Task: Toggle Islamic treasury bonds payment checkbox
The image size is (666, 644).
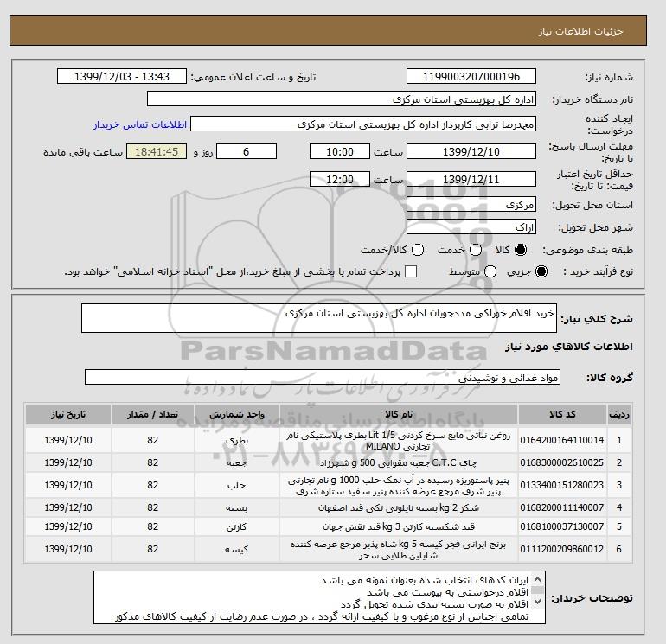Action: [x=411, y=271]
